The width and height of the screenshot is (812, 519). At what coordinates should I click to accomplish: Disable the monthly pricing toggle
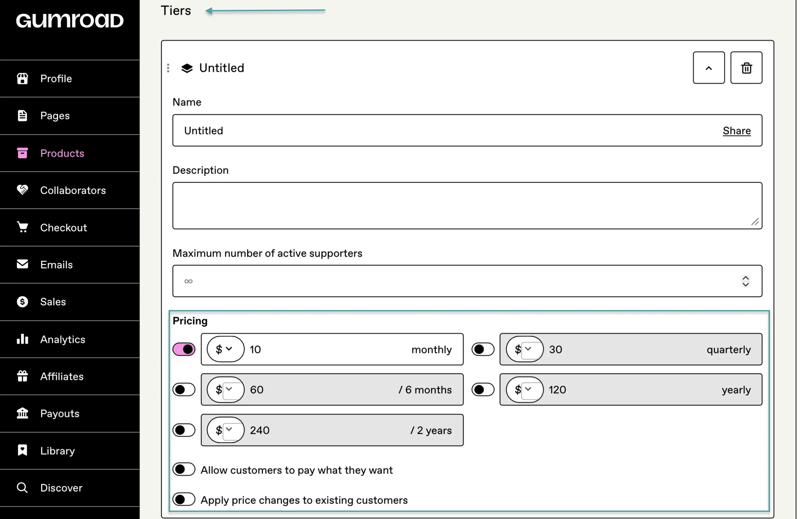(x=184, y=349)
